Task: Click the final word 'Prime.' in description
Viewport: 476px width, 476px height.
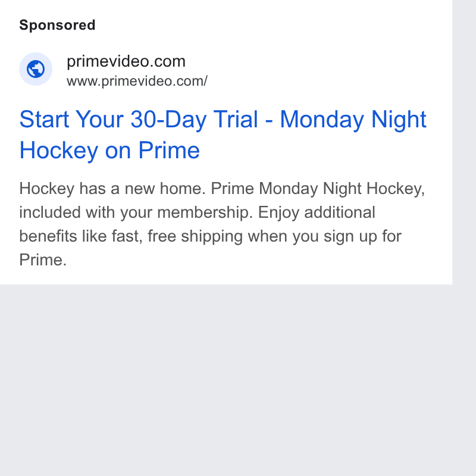Action: 43,259
